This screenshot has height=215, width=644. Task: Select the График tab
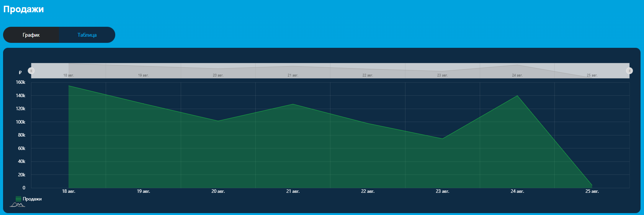(x=31, y=35)
